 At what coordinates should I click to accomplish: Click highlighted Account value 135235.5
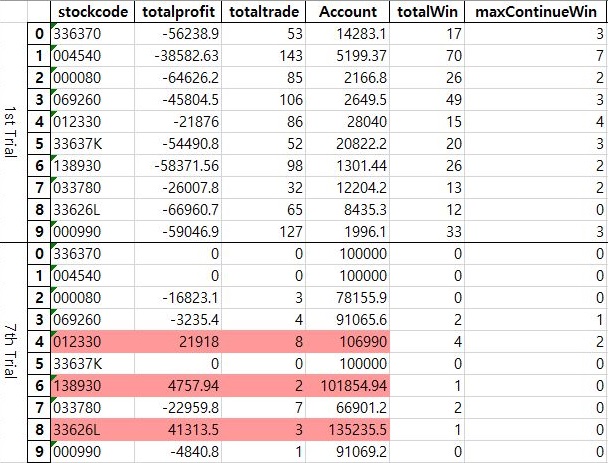tap(347, 430)
